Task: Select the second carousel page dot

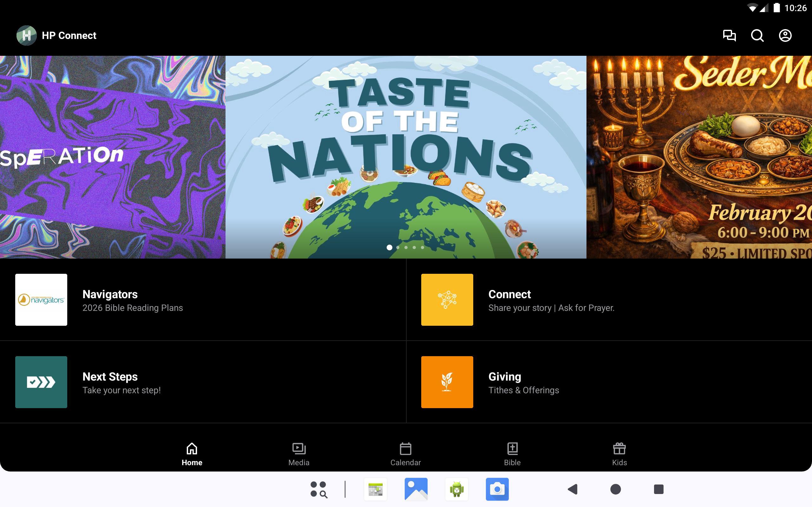Action: click(x=398, y=247)
